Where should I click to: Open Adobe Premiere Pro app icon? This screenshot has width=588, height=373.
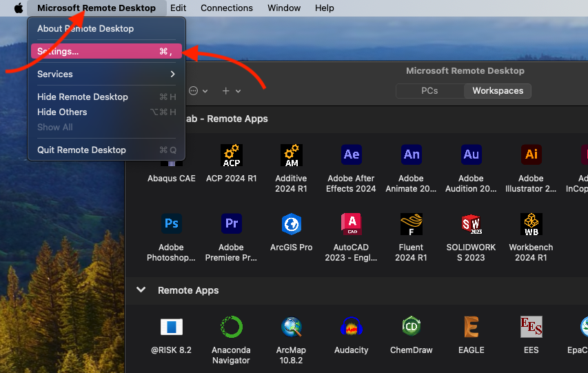(232, 223)
